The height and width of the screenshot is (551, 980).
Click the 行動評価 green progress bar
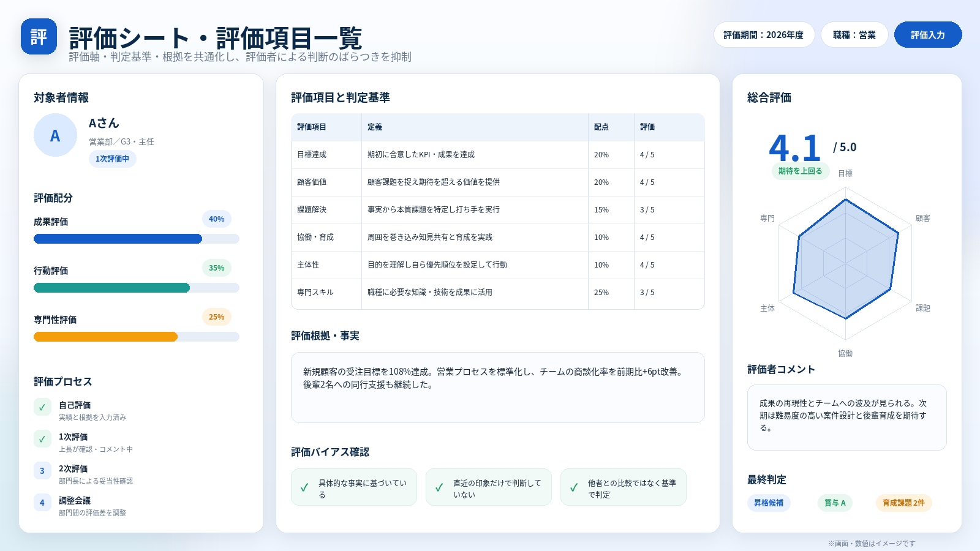(x=111, y=288)
